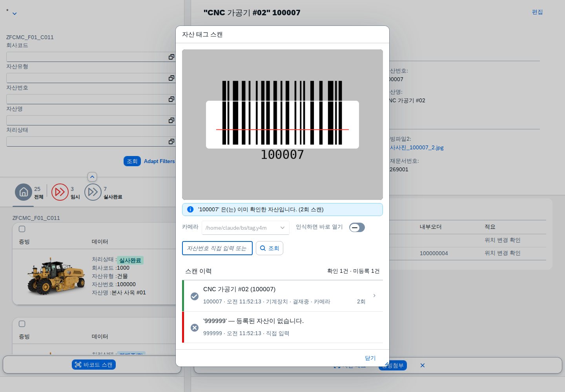Click the 실사완료 status badge
Image resolution: width=565 pixels, height=392 pixels.
coord(130,260)
